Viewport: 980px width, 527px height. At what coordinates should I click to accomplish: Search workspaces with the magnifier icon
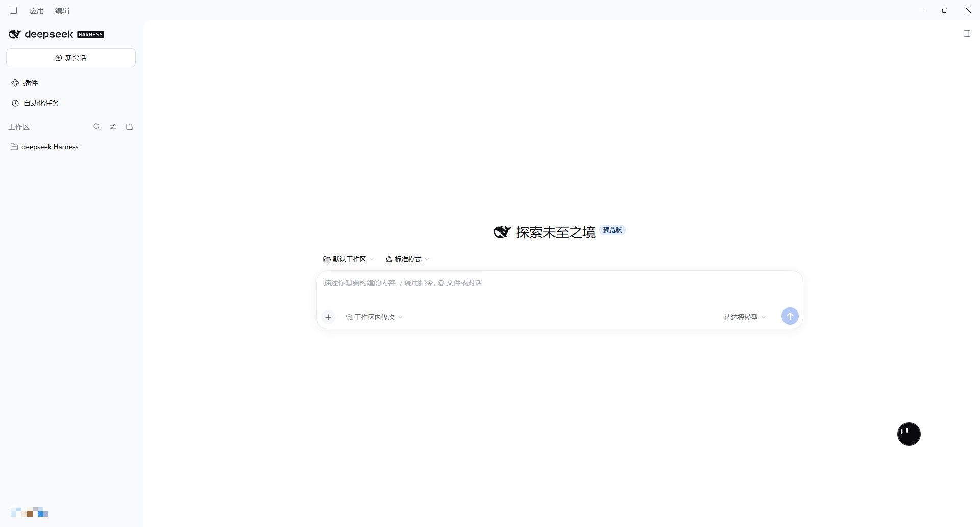coord(97,127)
